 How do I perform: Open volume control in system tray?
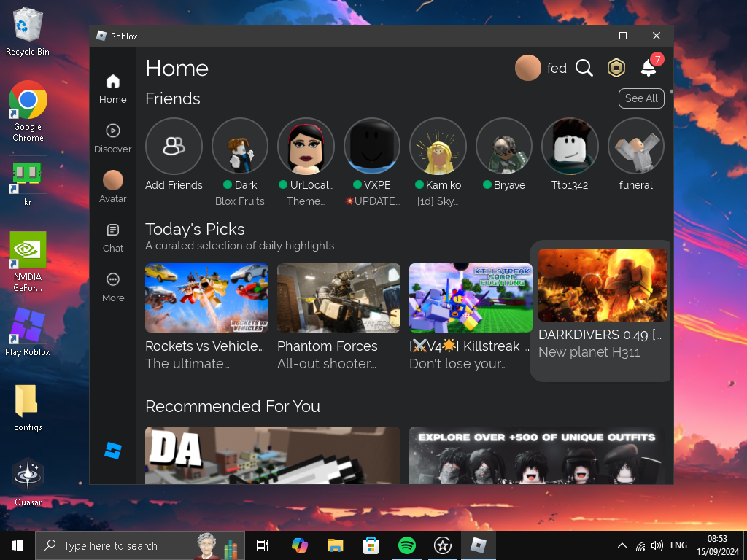pyautogui.click(x=657, y=545)
